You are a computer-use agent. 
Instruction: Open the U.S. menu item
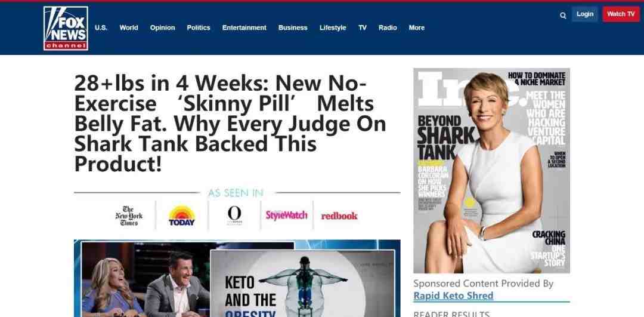point(101,27)
